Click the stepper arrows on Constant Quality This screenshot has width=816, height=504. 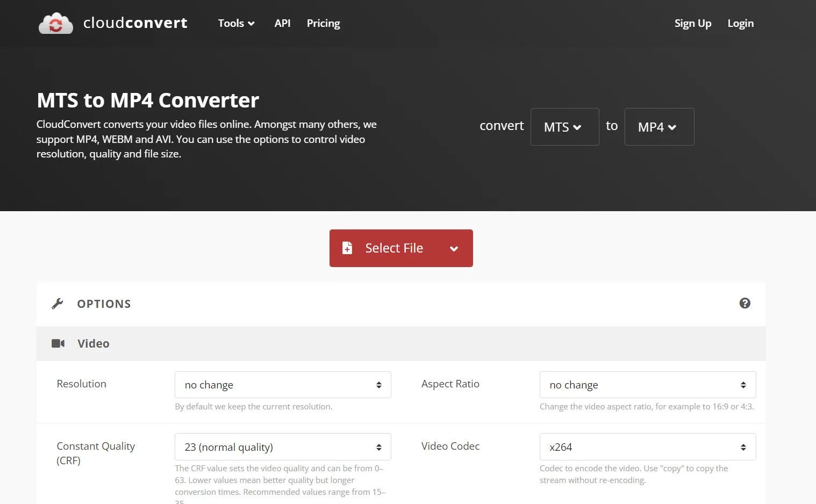379,447
